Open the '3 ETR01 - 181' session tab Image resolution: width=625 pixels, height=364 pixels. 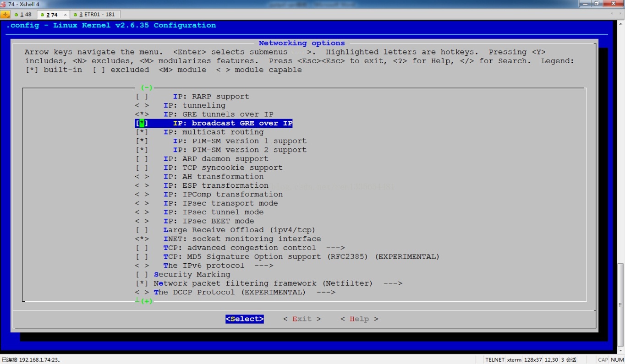[95, 15]
